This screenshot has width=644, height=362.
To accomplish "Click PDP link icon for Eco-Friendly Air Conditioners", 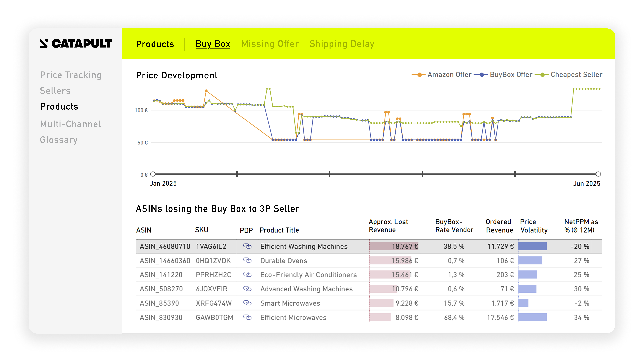I will (247, 275).
